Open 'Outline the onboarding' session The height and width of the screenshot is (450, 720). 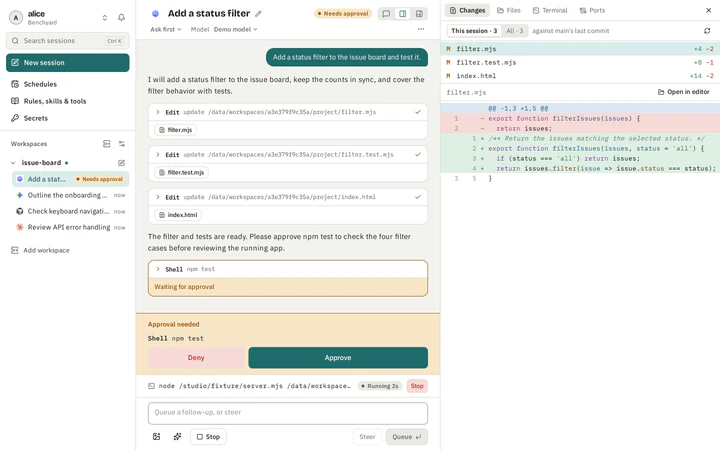pos(70,195)
